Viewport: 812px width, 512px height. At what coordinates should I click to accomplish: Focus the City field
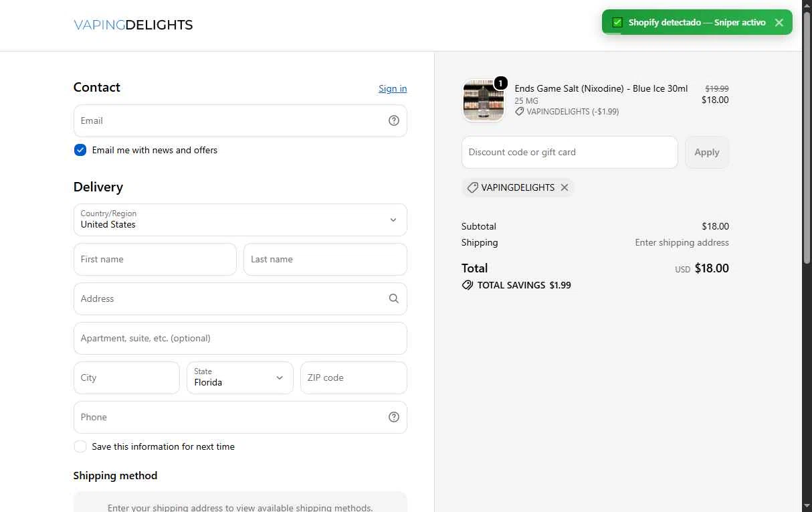[x=126, y=377]
